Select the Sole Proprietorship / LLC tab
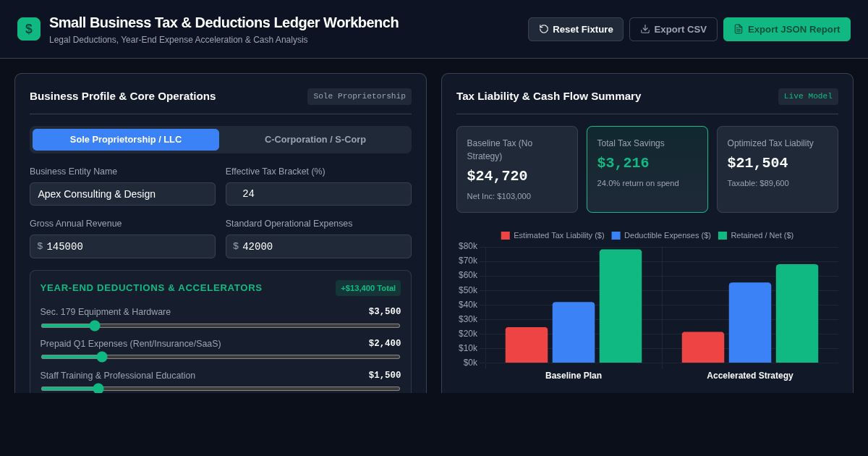Image resolution: width=868 pixels, height=456 pixels. 126,140
